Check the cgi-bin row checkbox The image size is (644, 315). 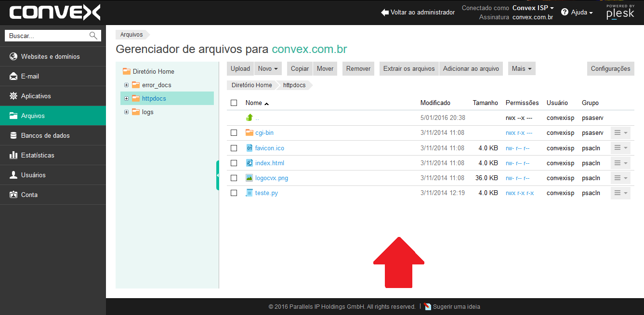234,132
